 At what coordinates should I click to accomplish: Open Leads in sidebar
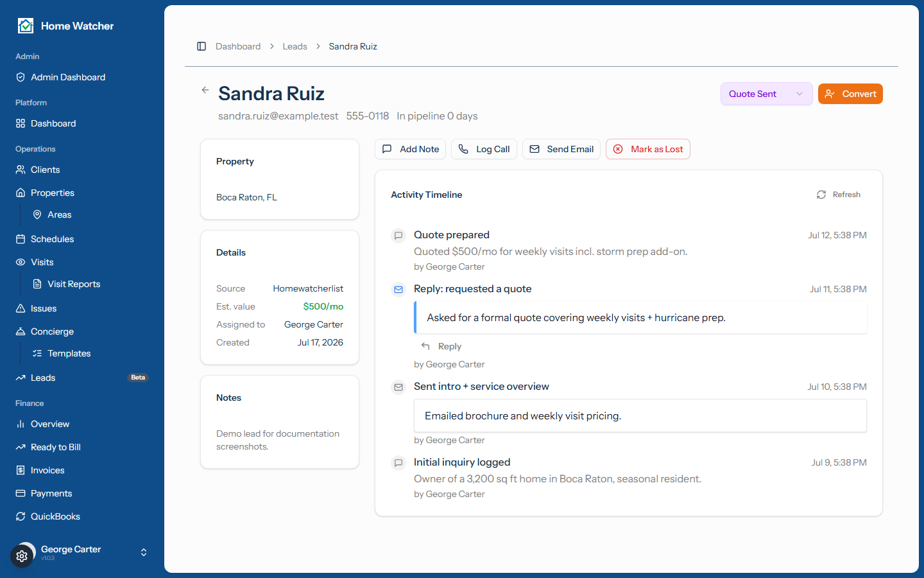click(x=82, y=378)
